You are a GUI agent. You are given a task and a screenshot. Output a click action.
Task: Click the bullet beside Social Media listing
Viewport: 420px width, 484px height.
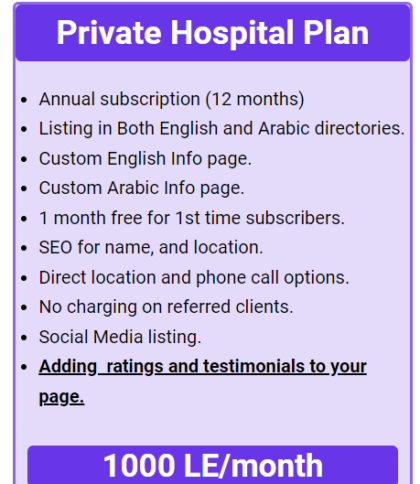point(24,338)
